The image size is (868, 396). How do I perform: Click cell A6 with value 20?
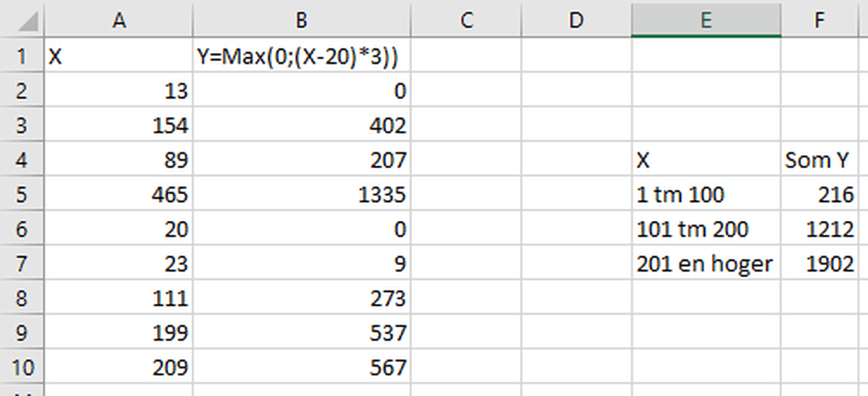(x=118, y=229)
